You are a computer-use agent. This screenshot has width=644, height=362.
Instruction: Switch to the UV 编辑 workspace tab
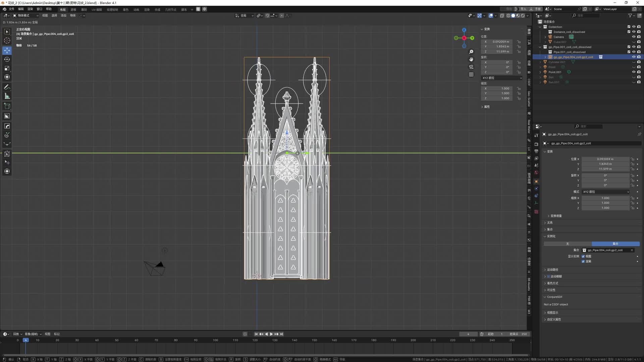[97, 9]
